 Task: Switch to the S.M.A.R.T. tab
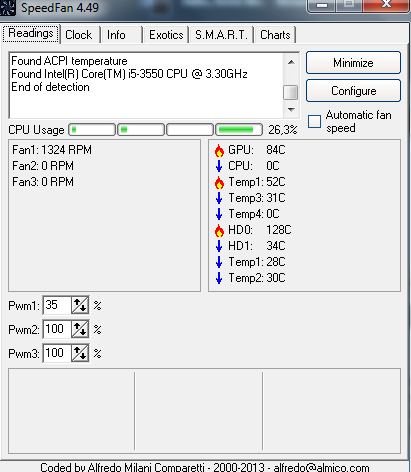pyautogui.click(x=221, y=35)
